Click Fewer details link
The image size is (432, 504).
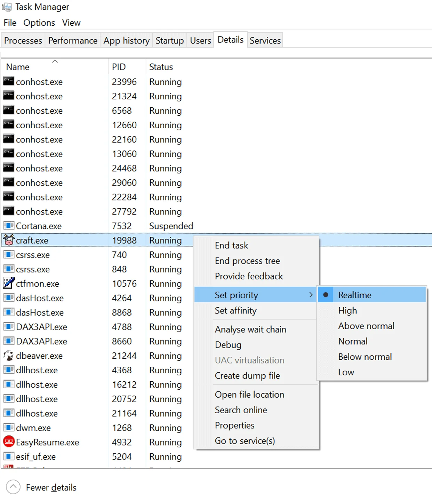click(x=51, y=487)
